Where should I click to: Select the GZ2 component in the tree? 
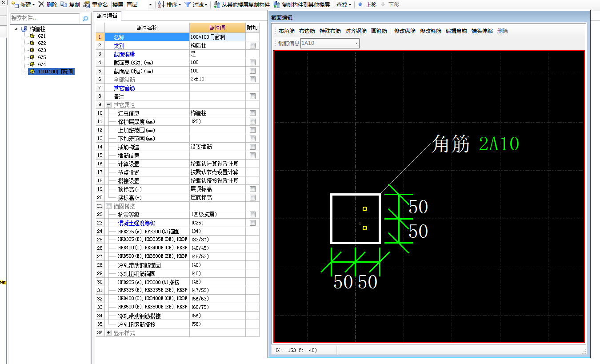[x=42, y=43]
